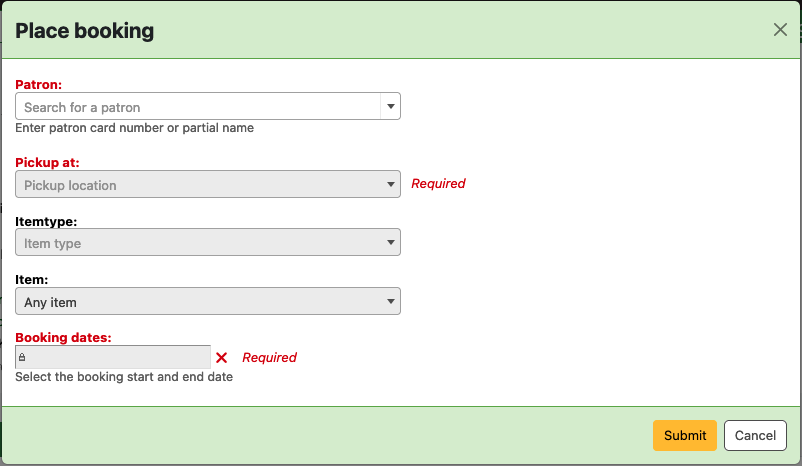802x466 pixels.
Task: Click the Required notice beside booking dates
Action: click(x=269, y=358)
